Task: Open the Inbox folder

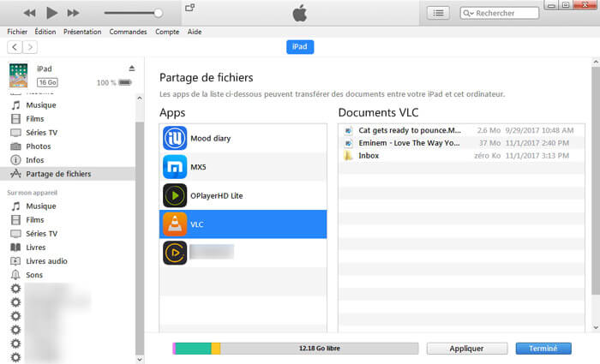Action: click(x=369, y=156)
